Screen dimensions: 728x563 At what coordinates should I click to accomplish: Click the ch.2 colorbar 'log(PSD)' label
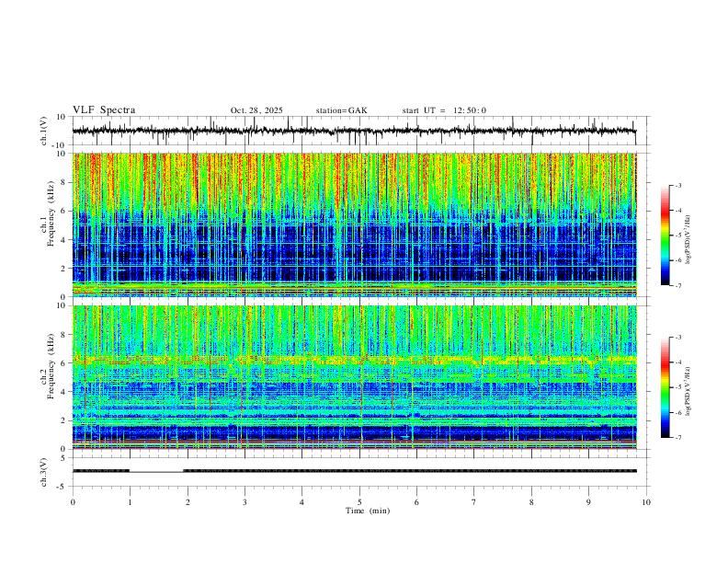click(688, 391)
